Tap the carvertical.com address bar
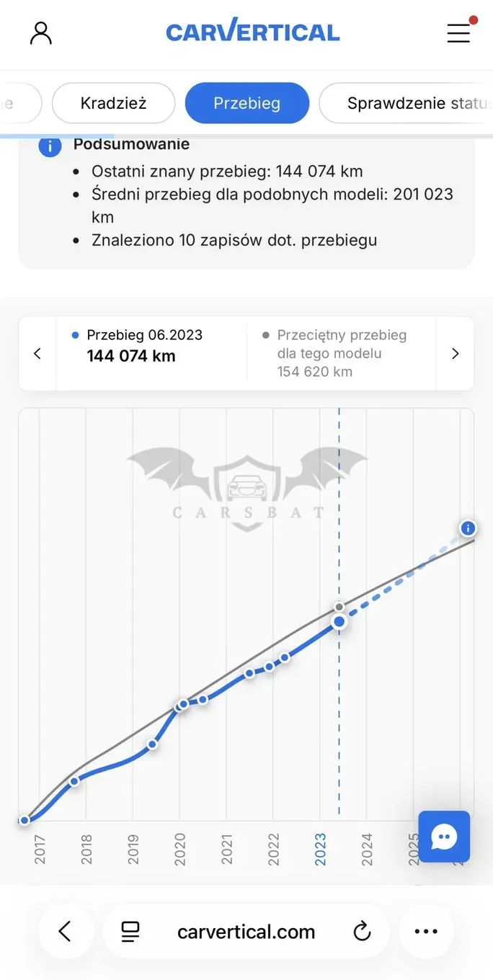493x980 pixels. pyautogui.click(x=246, y=932)
